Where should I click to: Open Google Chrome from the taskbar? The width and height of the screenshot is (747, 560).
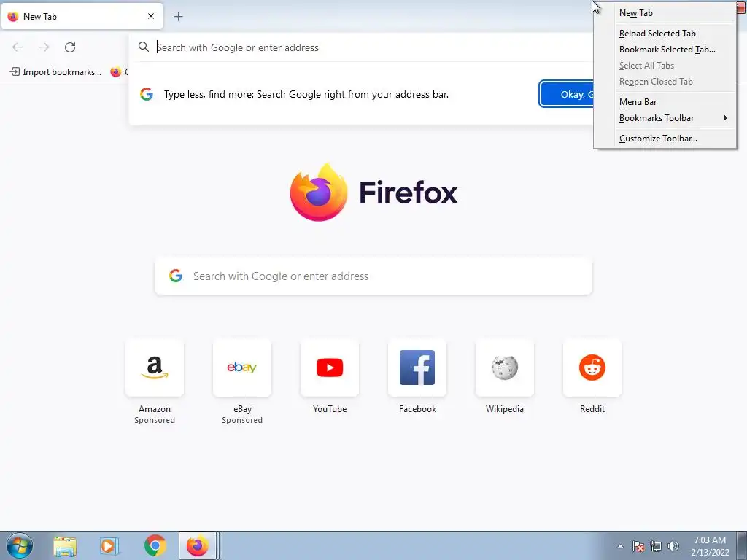155,545
